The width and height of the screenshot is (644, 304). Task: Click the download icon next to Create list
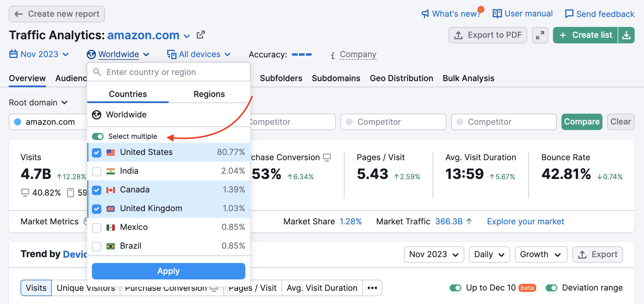pos(626,35)
